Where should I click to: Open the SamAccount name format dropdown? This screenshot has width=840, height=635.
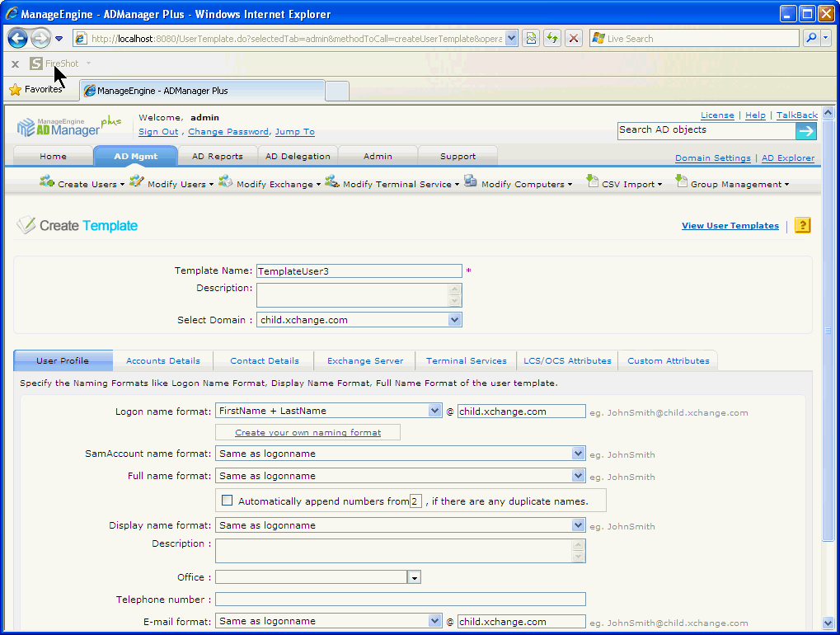point(578,454)
